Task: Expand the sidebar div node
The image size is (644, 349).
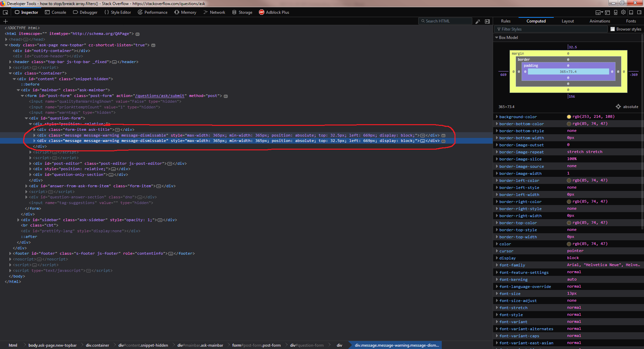Action: [18, 220]
